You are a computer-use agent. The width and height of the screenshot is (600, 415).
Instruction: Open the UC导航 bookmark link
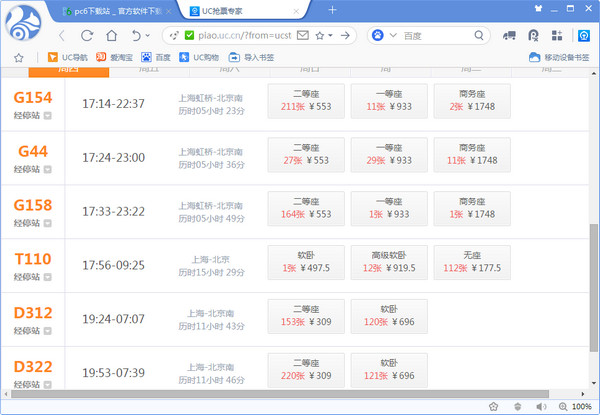click(69, 57)
